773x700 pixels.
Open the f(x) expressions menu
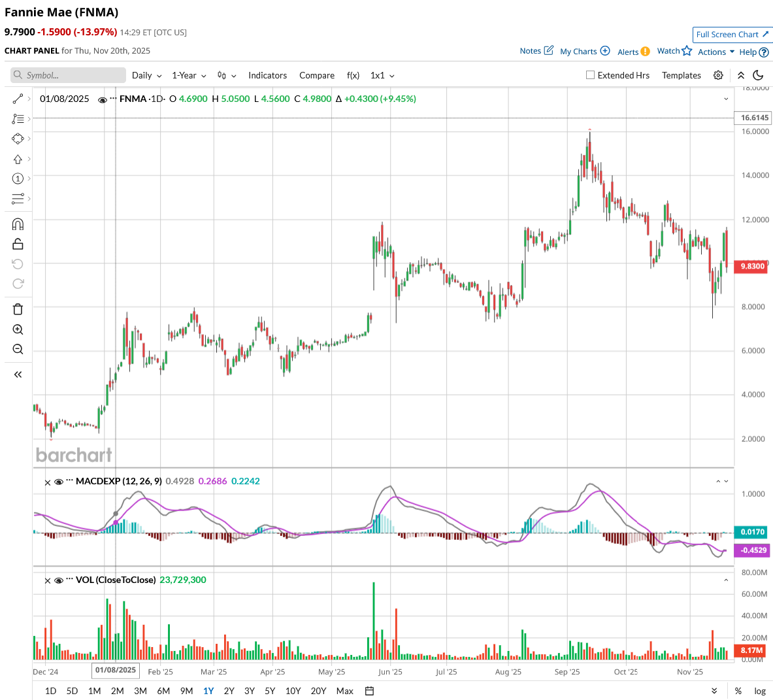[353, 75]
